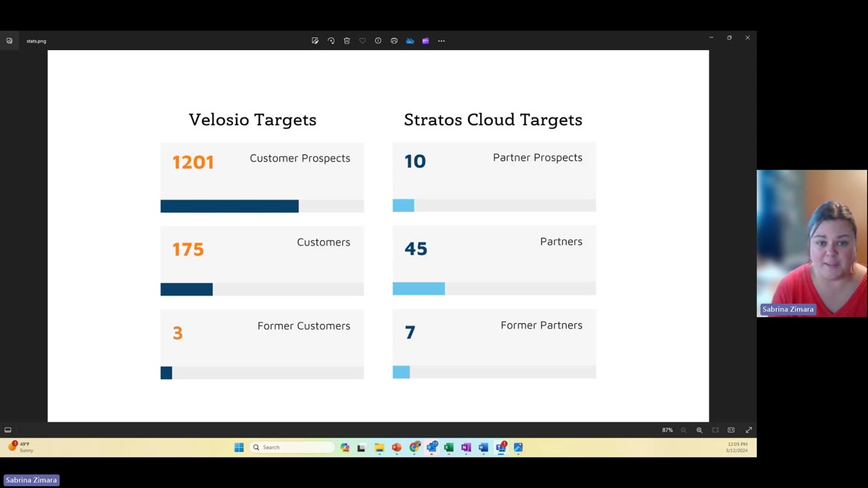This screenshot has width=868, height=488.
Task: Click the OneDrive cloud icon in toolbar
Action: [x=410, y=41]
